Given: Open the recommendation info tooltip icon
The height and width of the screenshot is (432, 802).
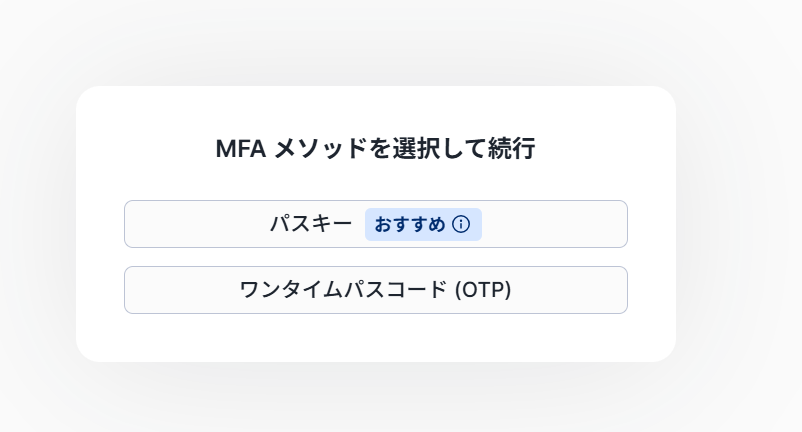Looking at the screenshot, I should (x=460, y=225).
